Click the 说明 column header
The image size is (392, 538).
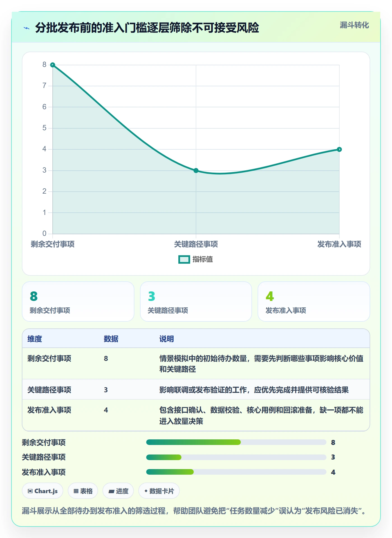(x=167, y=339)
